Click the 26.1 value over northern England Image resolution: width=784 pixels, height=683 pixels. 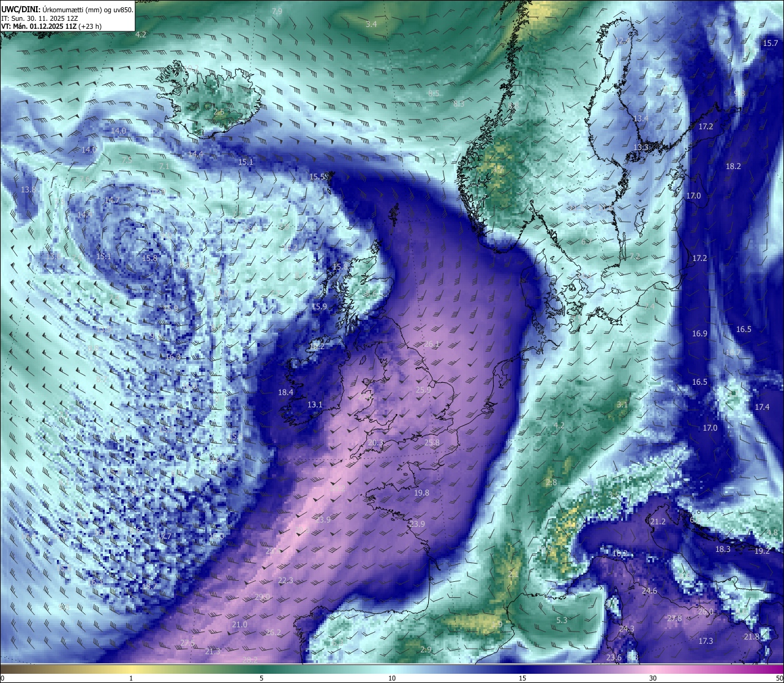point(432,344)
